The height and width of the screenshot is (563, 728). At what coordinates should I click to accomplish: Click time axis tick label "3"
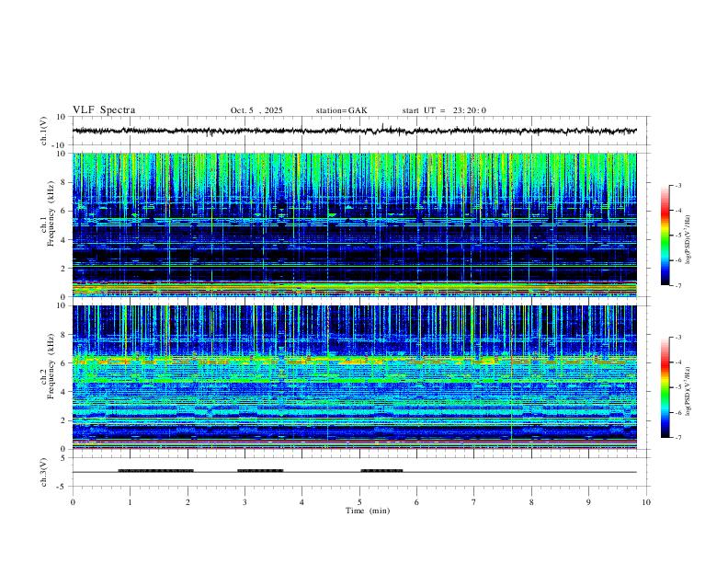click(245, 502)
